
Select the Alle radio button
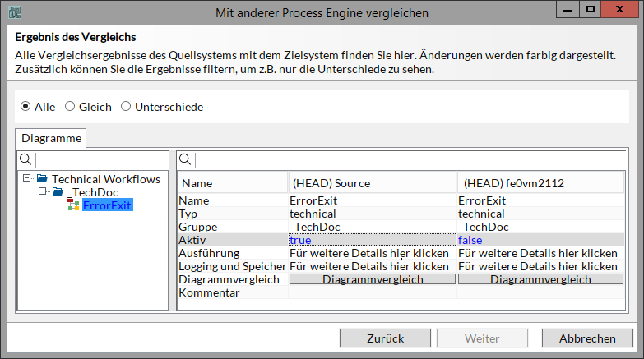pyautogui.click(x=25, y=106)
